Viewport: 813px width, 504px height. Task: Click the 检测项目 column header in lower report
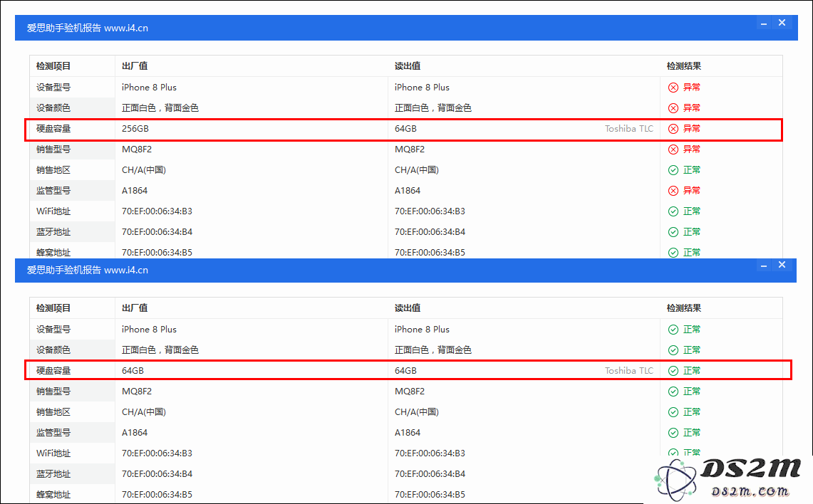pos(53,308)
